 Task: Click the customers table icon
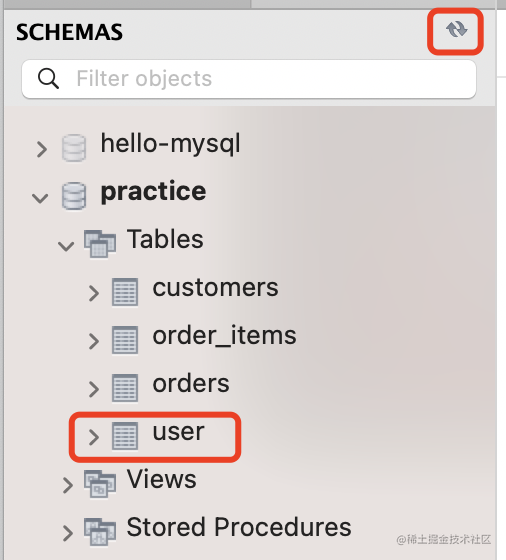point(125,292)
